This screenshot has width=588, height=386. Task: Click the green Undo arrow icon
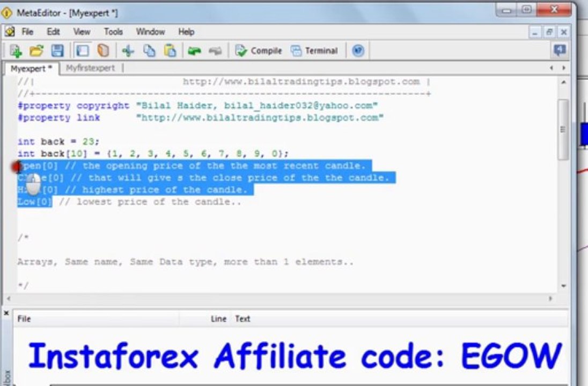coord(194,50)
